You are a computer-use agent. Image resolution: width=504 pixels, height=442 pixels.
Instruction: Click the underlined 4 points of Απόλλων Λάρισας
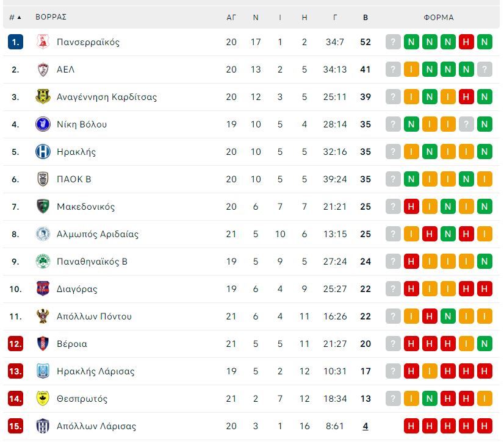tap(365, 426)
